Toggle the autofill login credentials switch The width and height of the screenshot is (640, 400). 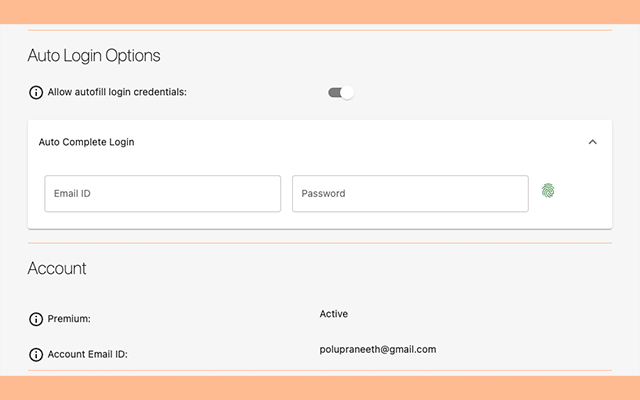pyautogui.click(x=341, y=93)
